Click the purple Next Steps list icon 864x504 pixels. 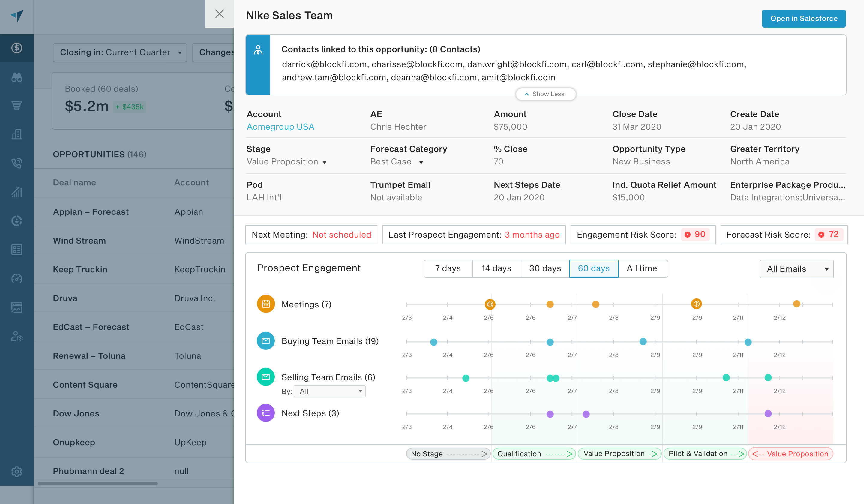click(x=266, y=413)
